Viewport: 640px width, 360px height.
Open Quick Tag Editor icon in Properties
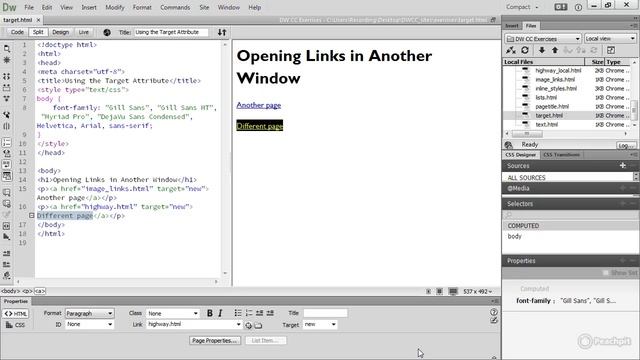pyautogui.click(x=494, y=320)
